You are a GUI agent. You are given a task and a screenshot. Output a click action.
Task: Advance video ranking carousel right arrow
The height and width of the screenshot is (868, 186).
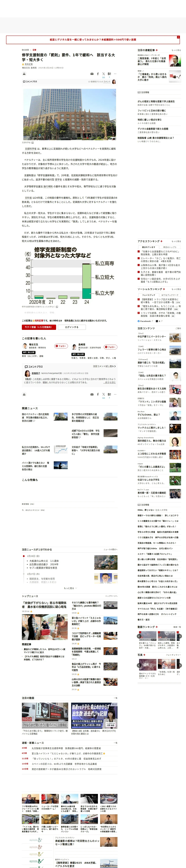tap(180, 636)
